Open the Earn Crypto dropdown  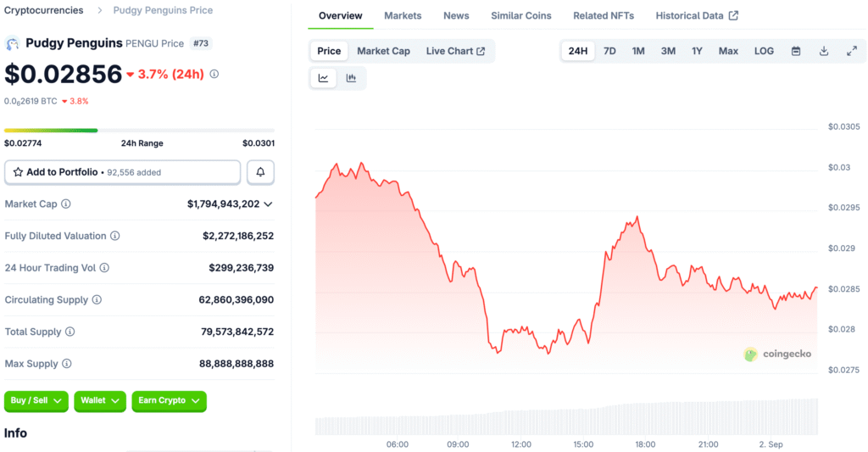[x=169, y=400]
